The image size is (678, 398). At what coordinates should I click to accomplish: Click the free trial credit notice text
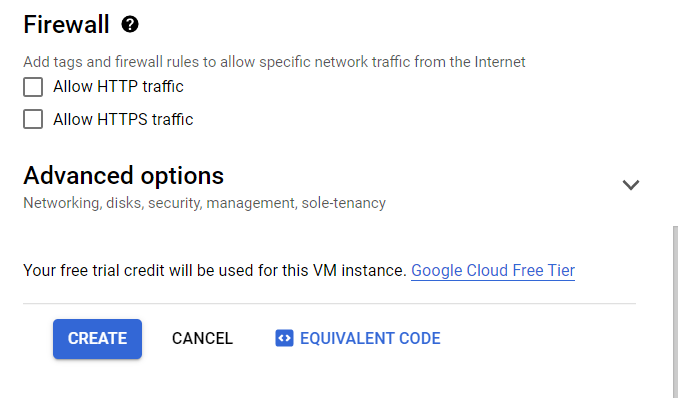215,270
